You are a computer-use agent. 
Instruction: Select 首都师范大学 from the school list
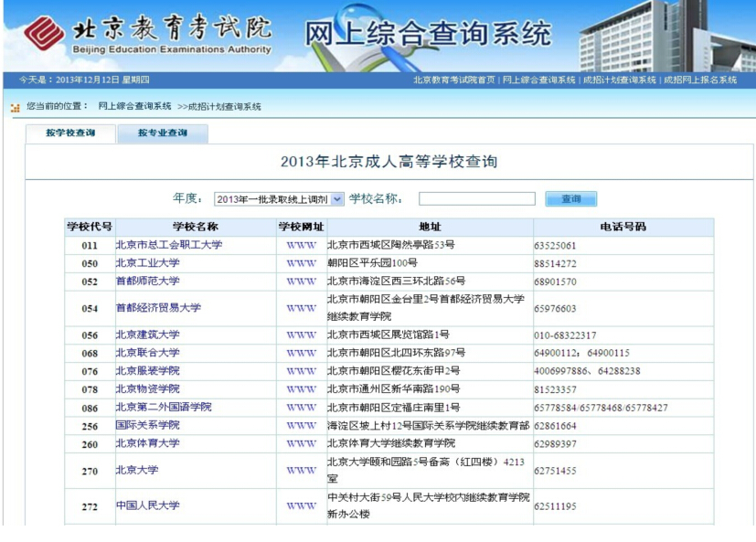click(x=147, y=282)
